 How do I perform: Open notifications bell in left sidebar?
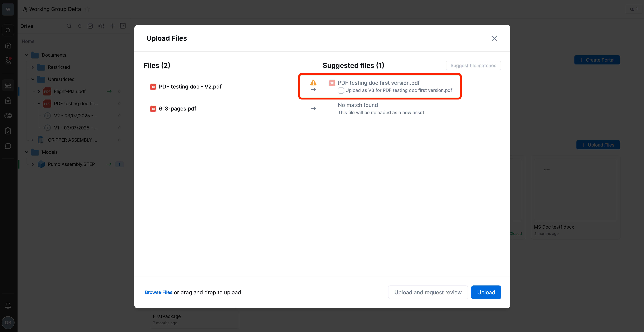pyautogui.click(x=8, y=305)
